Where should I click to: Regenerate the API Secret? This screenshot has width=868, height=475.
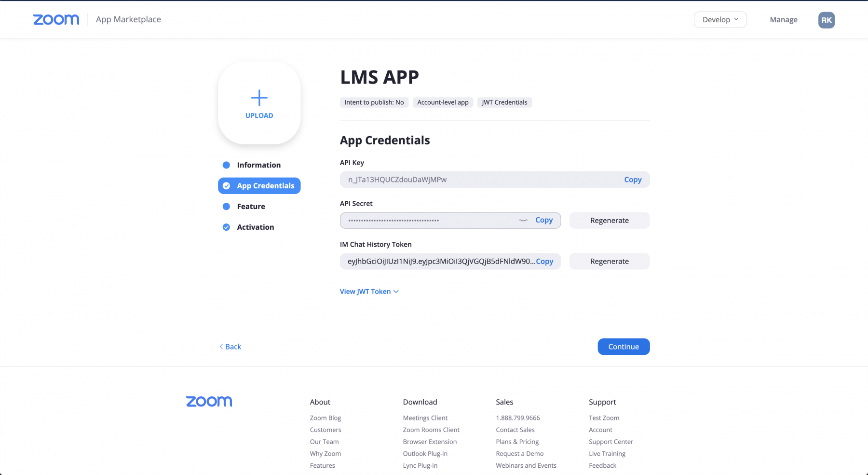coord(610,221)
